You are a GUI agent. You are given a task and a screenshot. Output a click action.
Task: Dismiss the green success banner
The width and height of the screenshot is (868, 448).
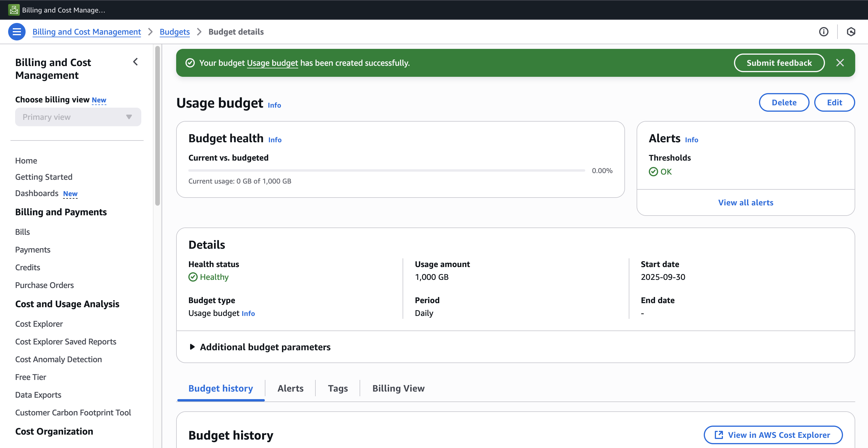[x=840, y=63]
